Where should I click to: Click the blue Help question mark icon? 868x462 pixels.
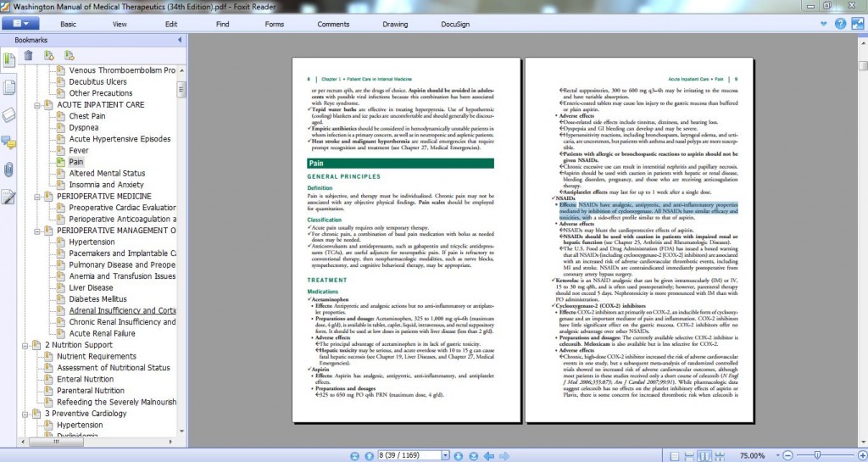[x=840, y=24]
